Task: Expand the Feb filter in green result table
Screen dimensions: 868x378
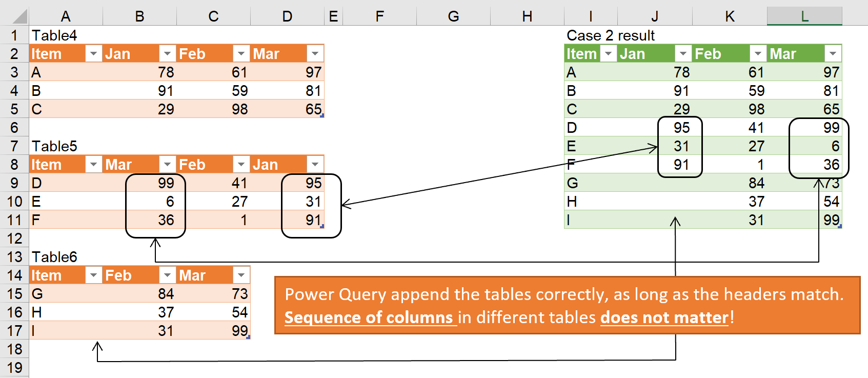Action: [x=758, y=54]
